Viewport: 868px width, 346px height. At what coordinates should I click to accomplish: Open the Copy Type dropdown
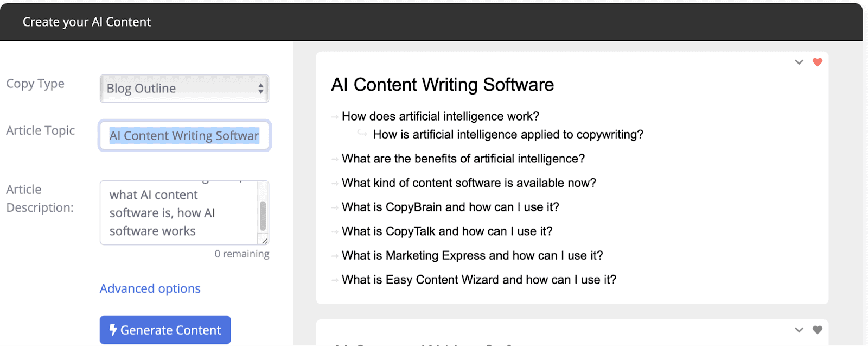click(184, 89)
